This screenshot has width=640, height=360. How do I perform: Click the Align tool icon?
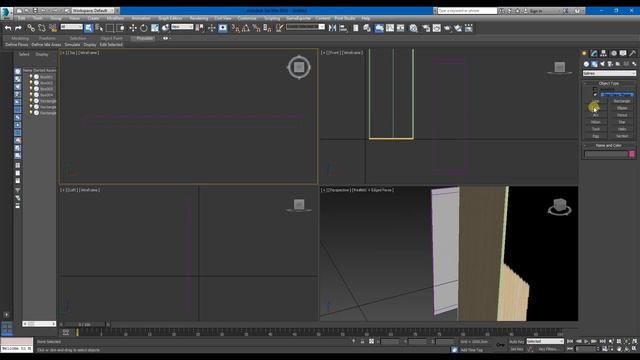point(343,28)
